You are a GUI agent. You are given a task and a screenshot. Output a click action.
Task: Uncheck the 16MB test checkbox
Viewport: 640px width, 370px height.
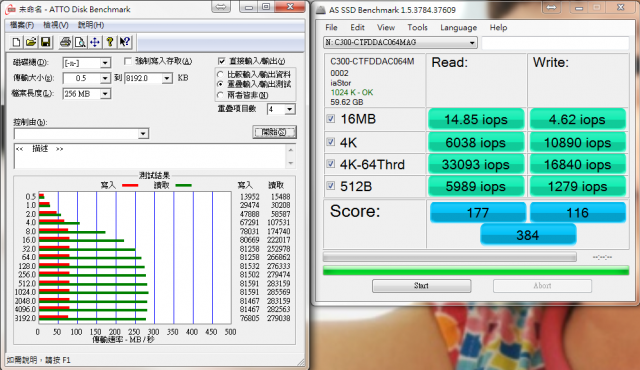(331, 119)
